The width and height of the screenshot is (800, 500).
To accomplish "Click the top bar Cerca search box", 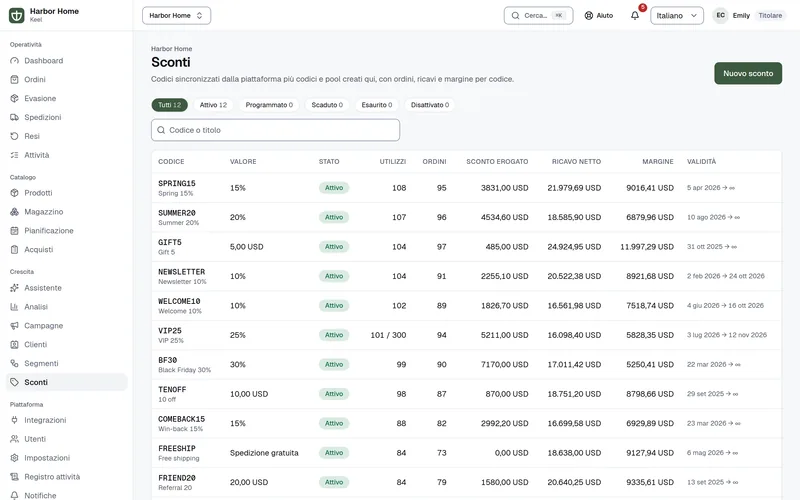I will (x=538, y=15).
